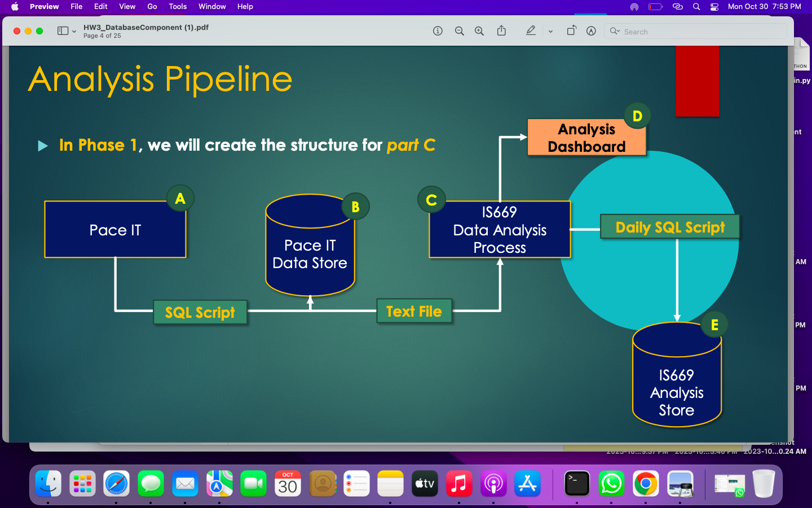Select the pen-nib annotation icon in the toolbar
The image size is (812, 508).
pos(590,31)
